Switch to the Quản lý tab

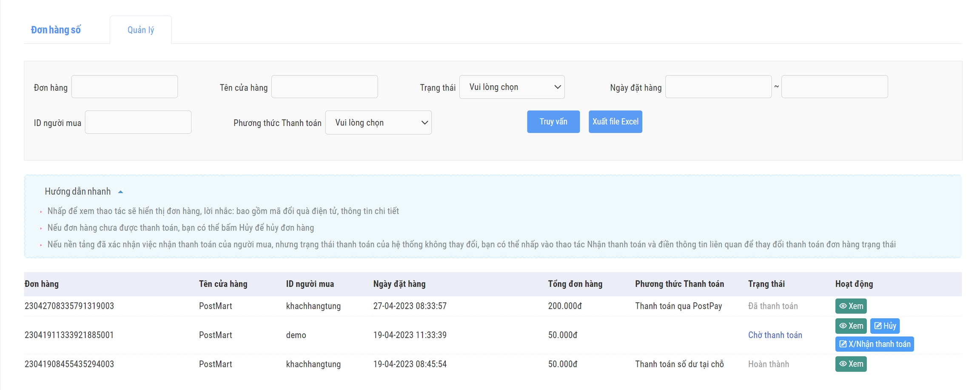point(141,30)
